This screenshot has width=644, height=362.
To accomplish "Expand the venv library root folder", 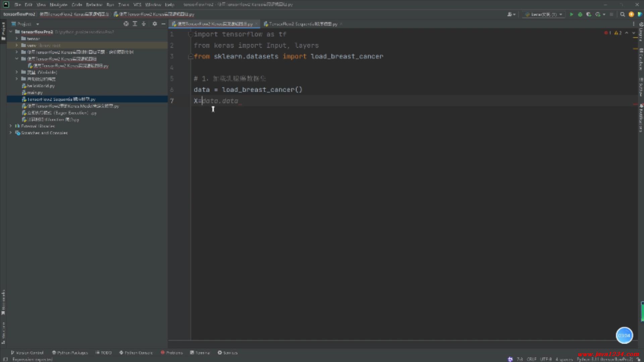I will coord(16,45).
